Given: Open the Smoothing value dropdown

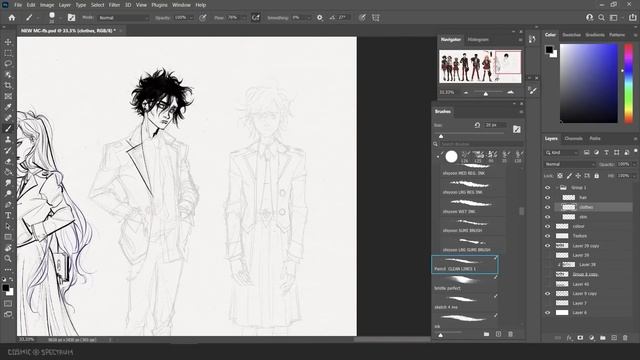Looking at the screenshot, I should (308, 18).
